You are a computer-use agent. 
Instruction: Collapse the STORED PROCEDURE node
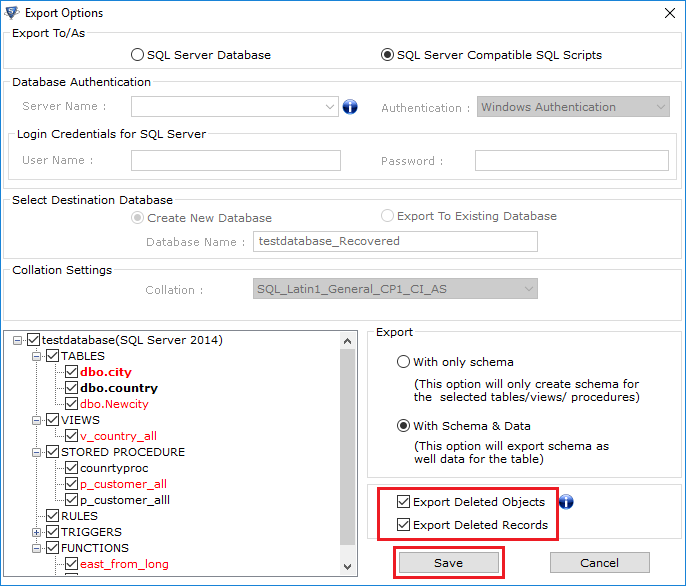tap(37, 452)
